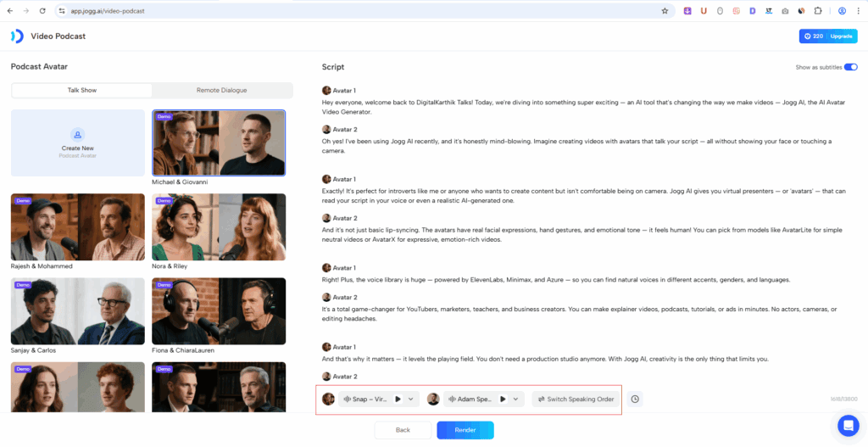Play the Snap voice preview
The image size is (868, 447).
[398, 399]
